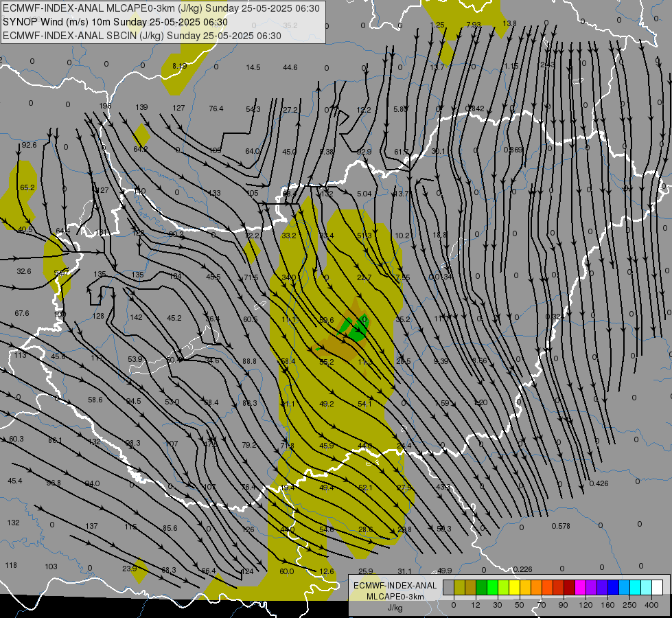Click the SYNOP Wind 10m title line
Image resolution: width=672 pixels, height=618 pixels.
tap(115, 22)
